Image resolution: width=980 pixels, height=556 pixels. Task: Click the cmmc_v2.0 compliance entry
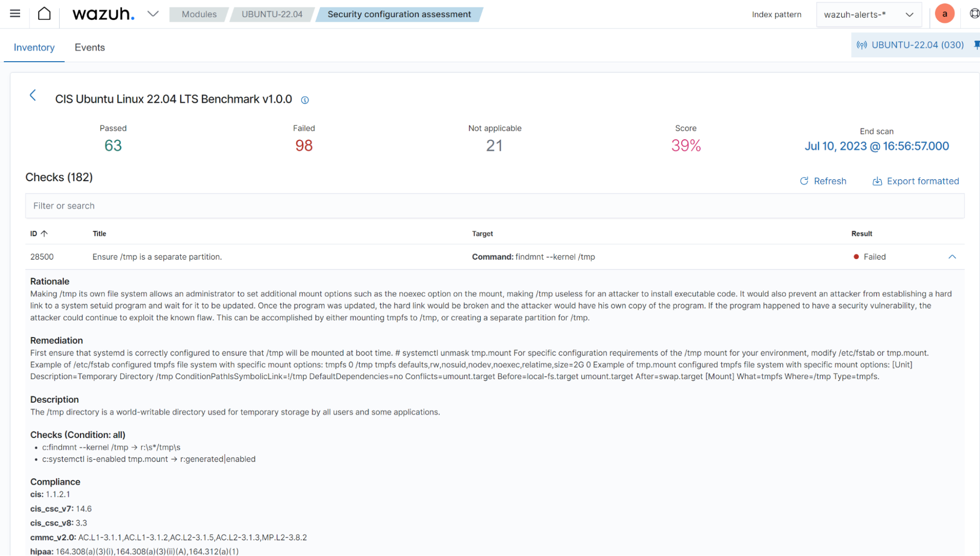click(169, 537)
